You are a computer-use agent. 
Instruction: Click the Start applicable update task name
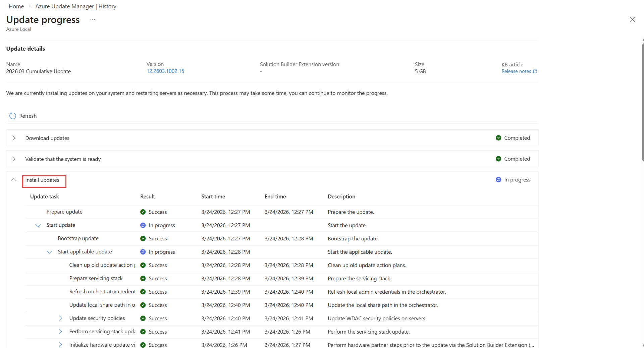85,252
